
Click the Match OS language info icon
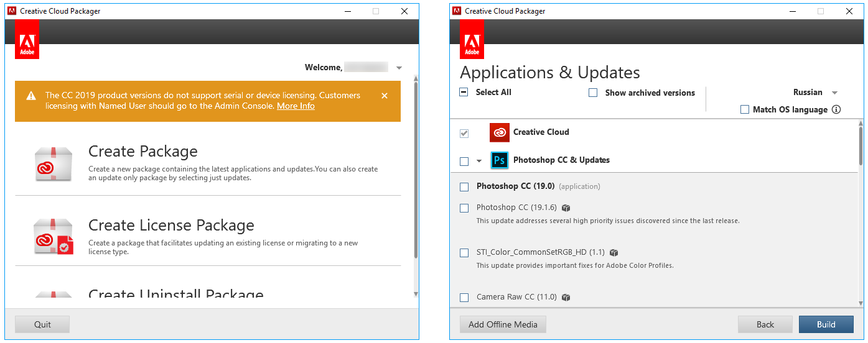[836, 110]
